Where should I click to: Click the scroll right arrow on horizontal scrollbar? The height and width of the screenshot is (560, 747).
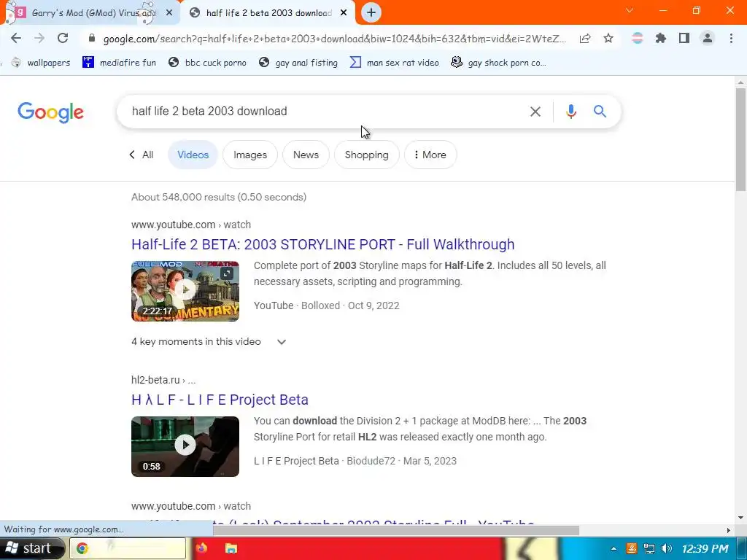728,530
